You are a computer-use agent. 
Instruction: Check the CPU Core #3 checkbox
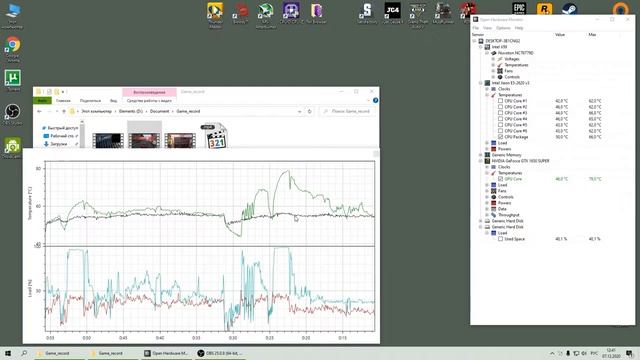(x=500, y=113)
